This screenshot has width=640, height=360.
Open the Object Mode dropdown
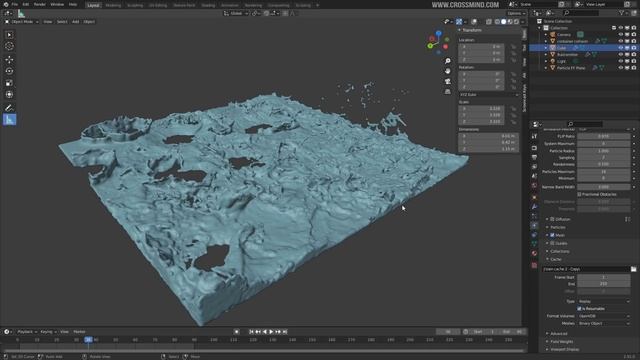pos(22,22)
